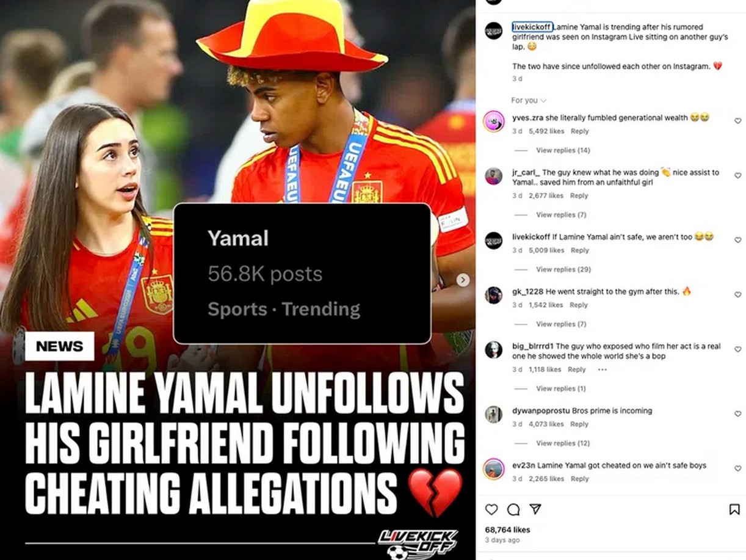Reply to ev23n's comment
Screen dimensions: 746x560
pyautogui.click(x=579, y=479)
